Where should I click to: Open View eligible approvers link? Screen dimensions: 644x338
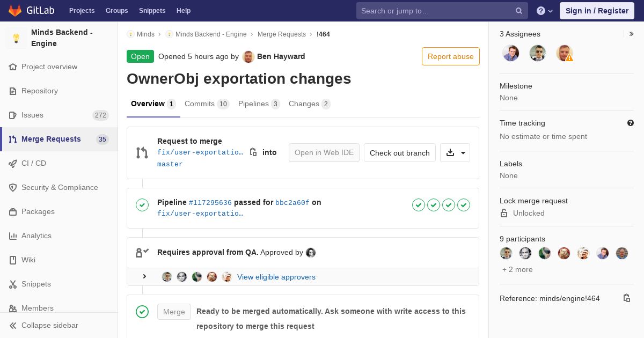coord(276,277)
